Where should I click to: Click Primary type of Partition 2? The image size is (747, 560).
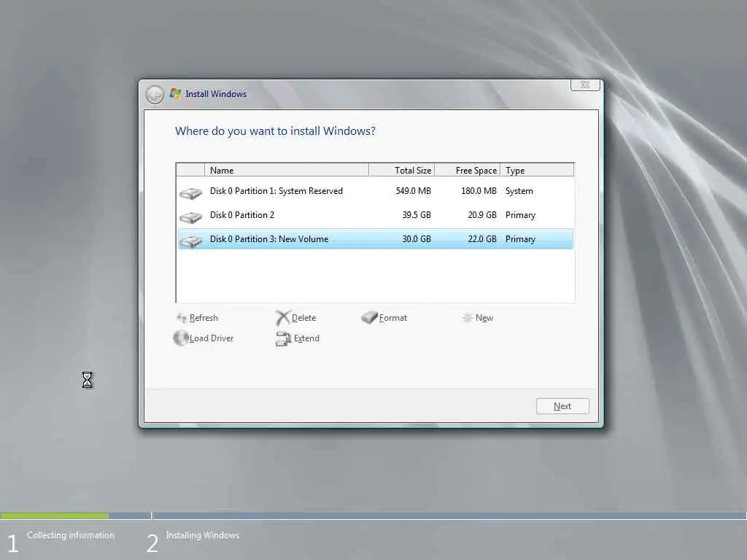click(x=520, y=215)
